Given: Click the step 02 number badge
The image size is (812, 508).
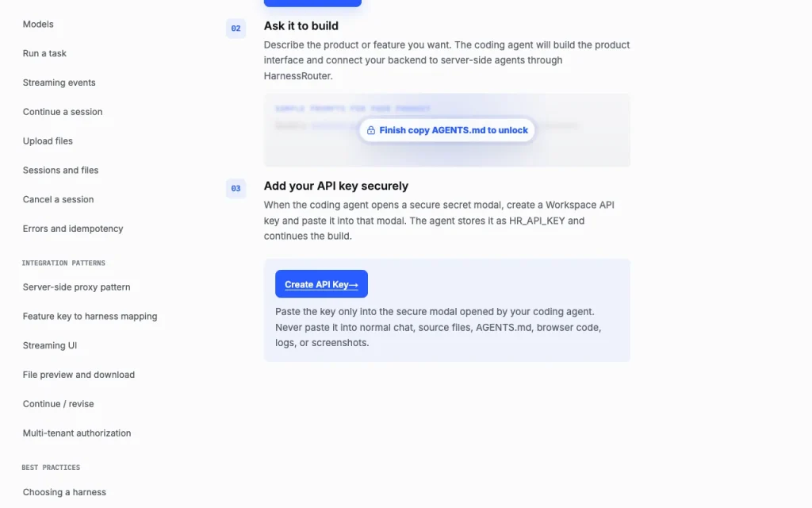Looking at the screenshot, I should [236, 29].
